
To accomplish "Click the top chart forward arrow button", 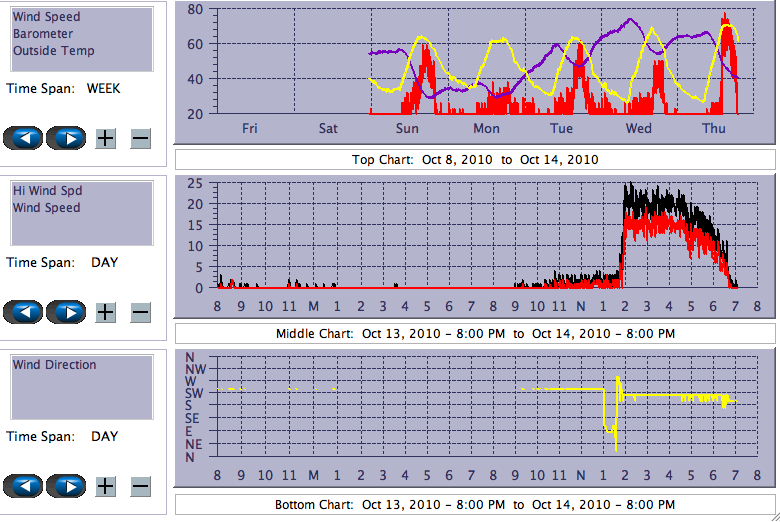I will [66, 138].
